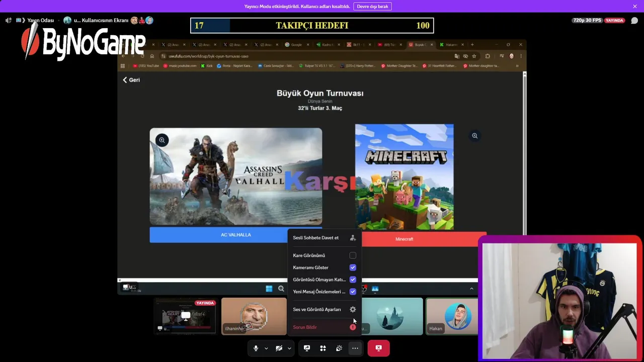Open the chat bubble icon at top right
The height and width of the screenshot is (362, 644).
tap(634, 21)
